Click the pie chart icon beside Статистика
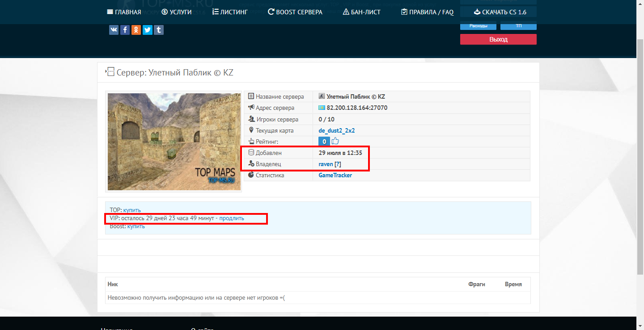The width and height of the screenshot is (644, 330). pos(251,175)
